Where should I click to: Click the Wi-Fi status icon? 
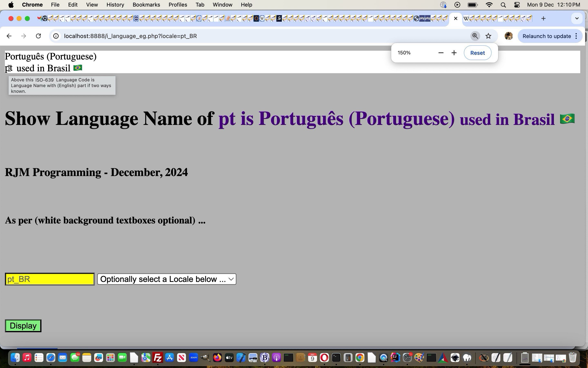489,5
